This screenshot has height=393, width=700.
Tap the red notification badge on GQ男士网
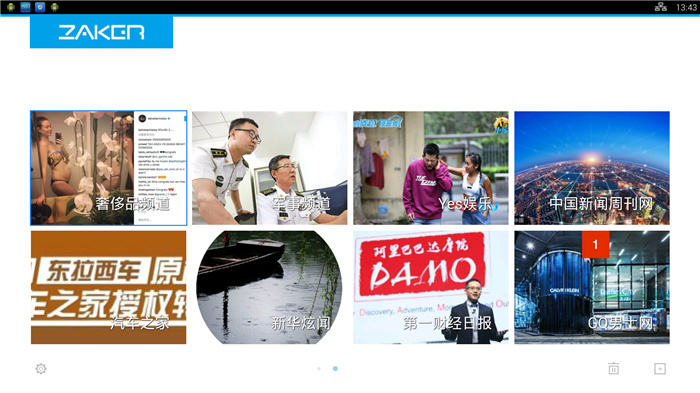(x=596, y=244)
